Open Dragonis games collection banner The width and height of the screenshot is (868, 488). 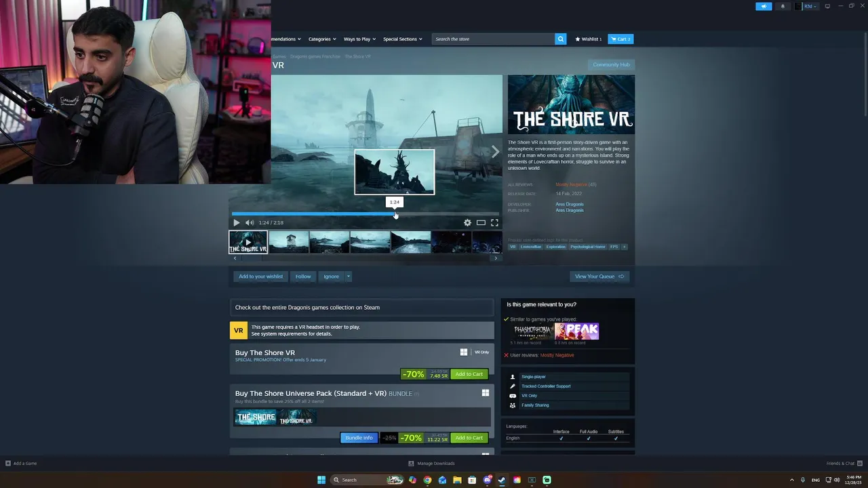tap(362, 307)
